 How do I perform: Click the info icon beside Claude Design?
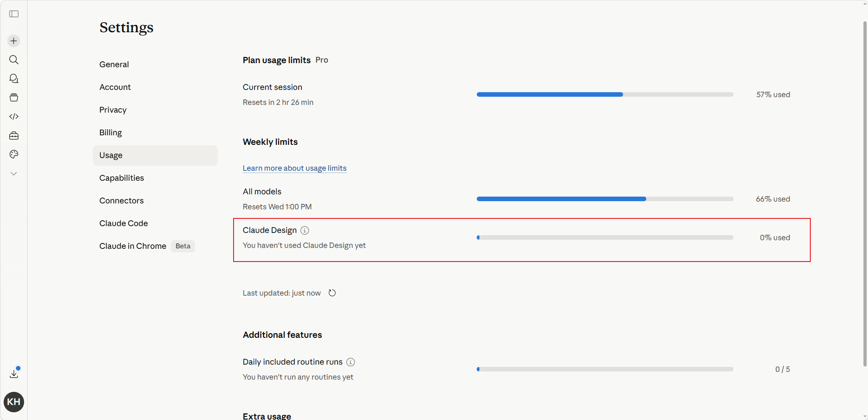pos(305,230)
